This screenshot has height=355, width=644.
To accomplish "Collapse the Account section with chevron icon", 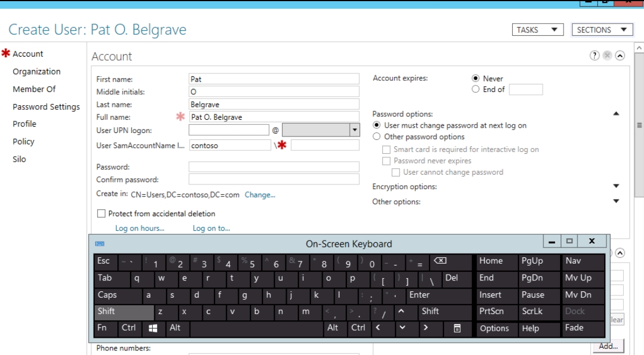I will tap(620, 56).
